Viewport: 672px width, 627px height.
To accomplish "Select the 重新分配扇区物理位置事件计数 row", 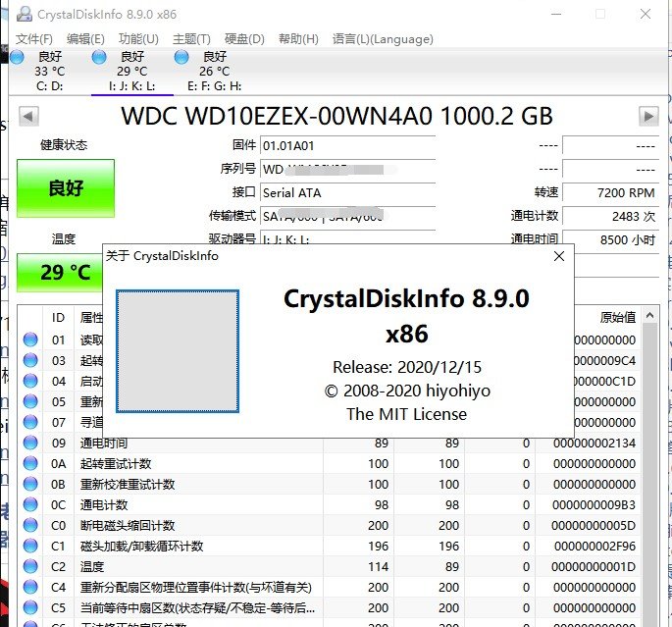I will [330, 587].
